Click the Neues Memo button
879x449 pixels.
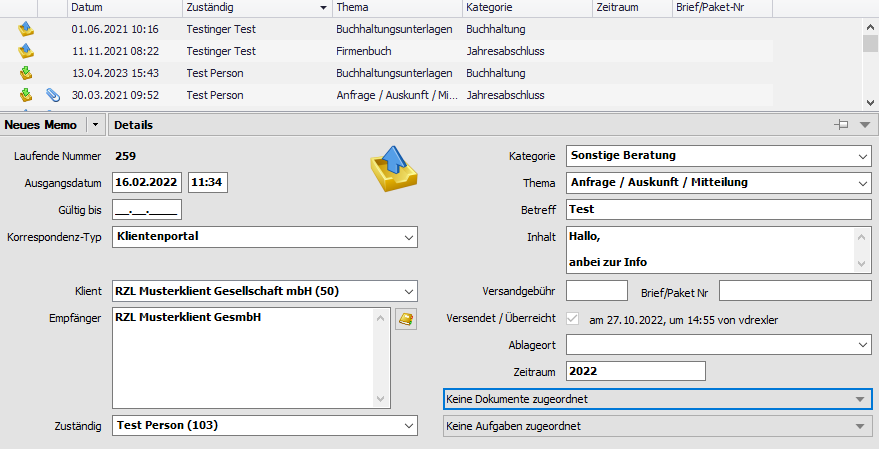(x=41, y=125)
